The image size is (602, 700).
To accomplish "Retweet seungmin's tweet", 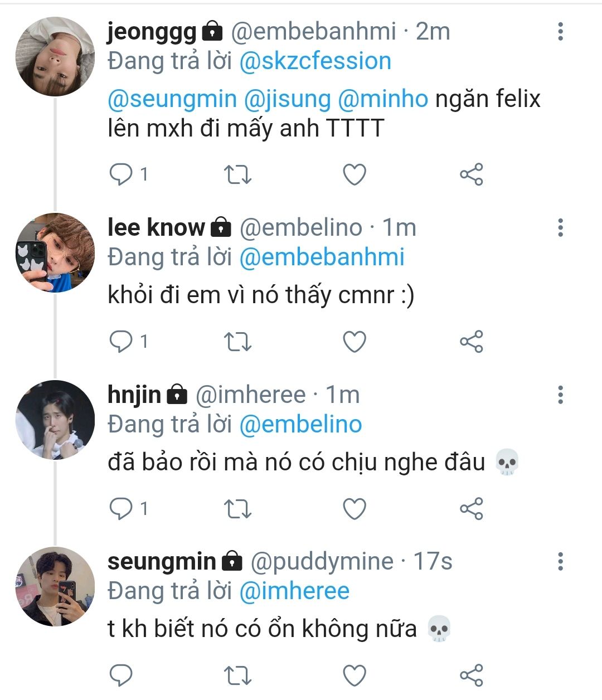I will pyautogui.click(x=237, y=675).
